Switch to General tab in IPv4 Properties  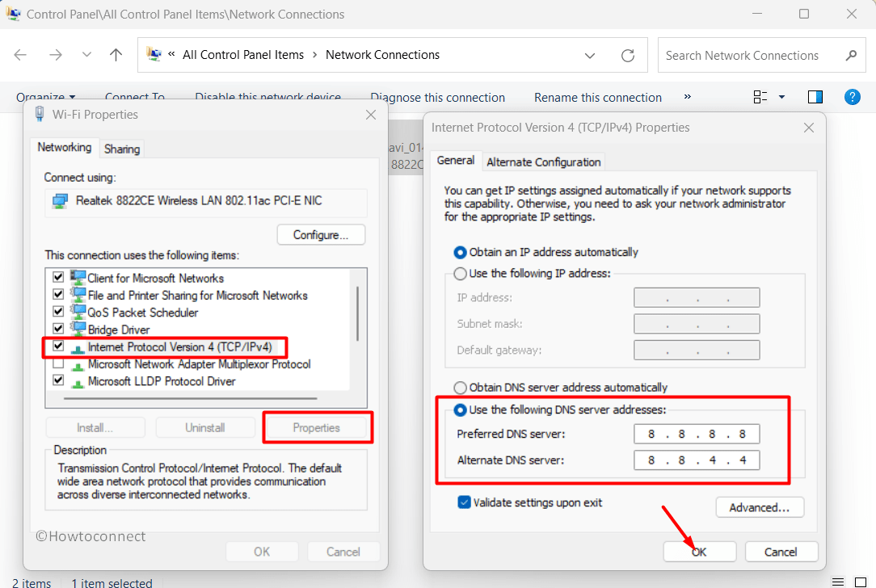[x=455, y=160]
